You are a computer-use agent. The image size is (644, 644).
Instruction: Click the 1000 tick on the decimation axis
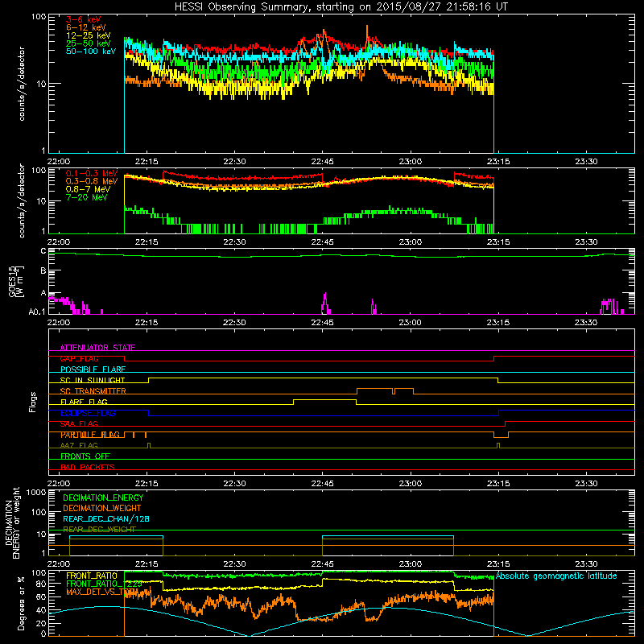click(x=36, y=492)
